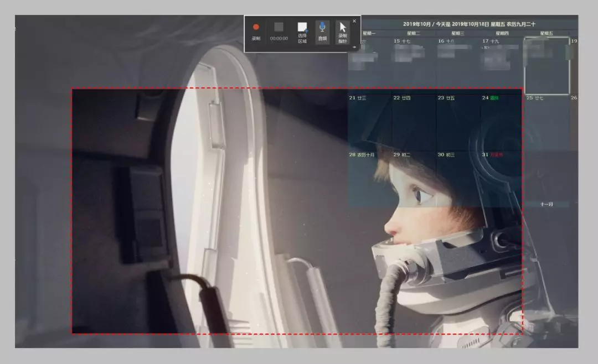Toggle audio recording with the microphone

(x=322, y=32)
